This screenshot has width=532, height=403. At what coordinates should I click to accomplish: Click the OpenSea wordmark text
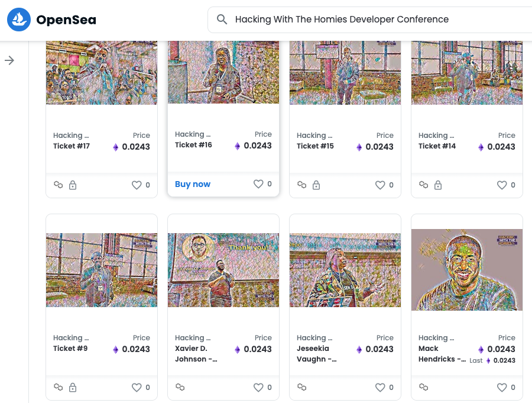pyautogui.click(x=66, y=20)
